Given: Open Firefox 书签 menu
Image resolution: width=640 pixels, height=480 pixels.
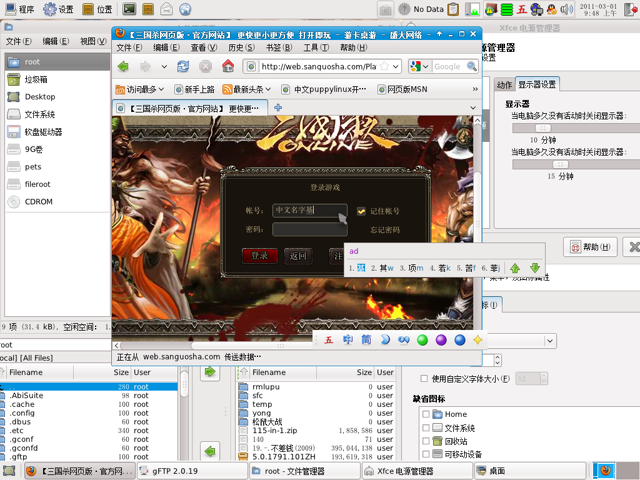Looking at the screenshot, I should (x=279, y=48).
